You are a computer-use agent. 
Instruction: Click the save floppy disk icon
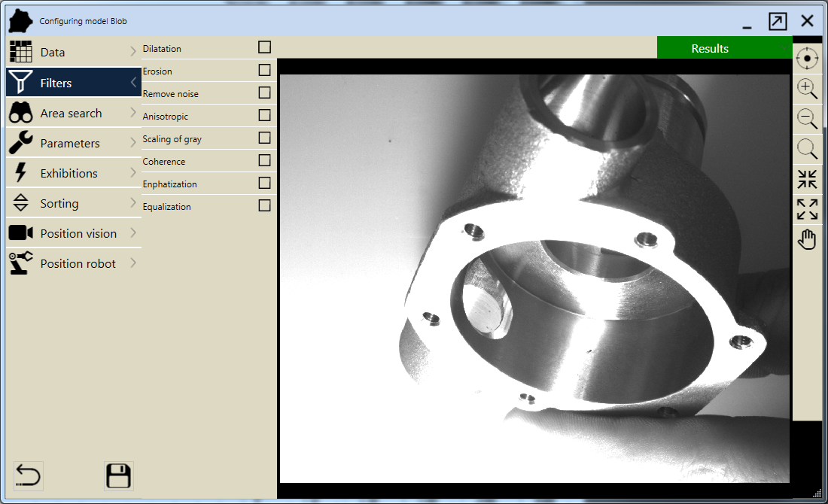(x=118, y=475)
